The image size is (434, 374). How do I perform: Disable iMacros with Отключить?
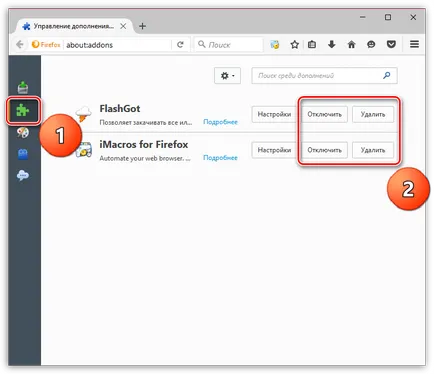tap(324, 150)
